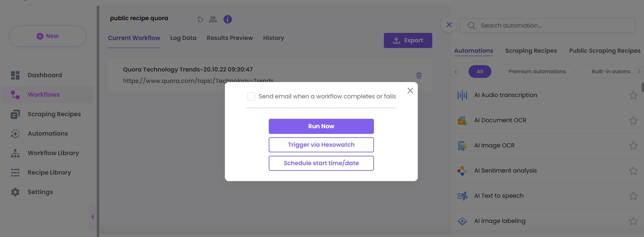Click the AI Sentiment analysis icon
This screenshot has width=644, height=237.
point(462,171)
